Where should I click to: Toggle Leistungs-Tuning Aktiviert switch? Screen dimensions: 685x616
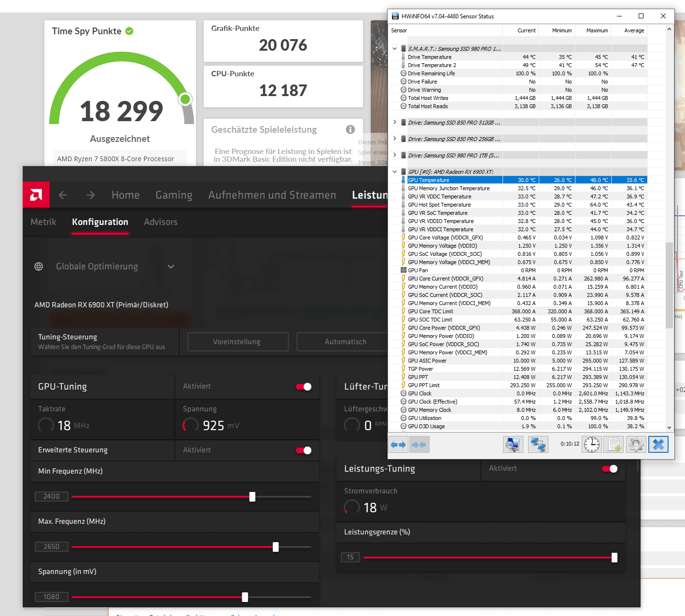tap(610, 469)
